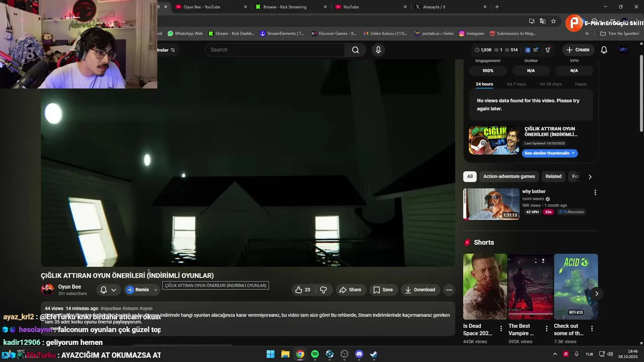Click the Oyun Bee channel avatar

coord(47,290)
